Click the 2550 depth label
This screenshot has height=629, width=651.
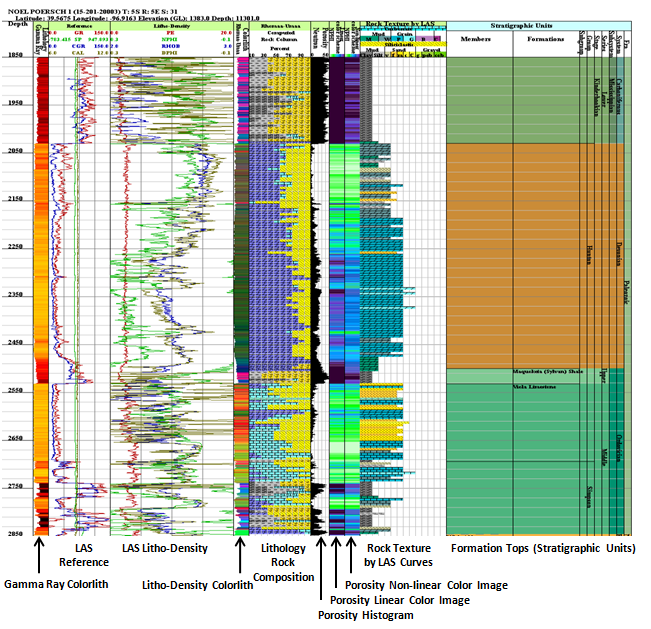(x=15, y=390)
